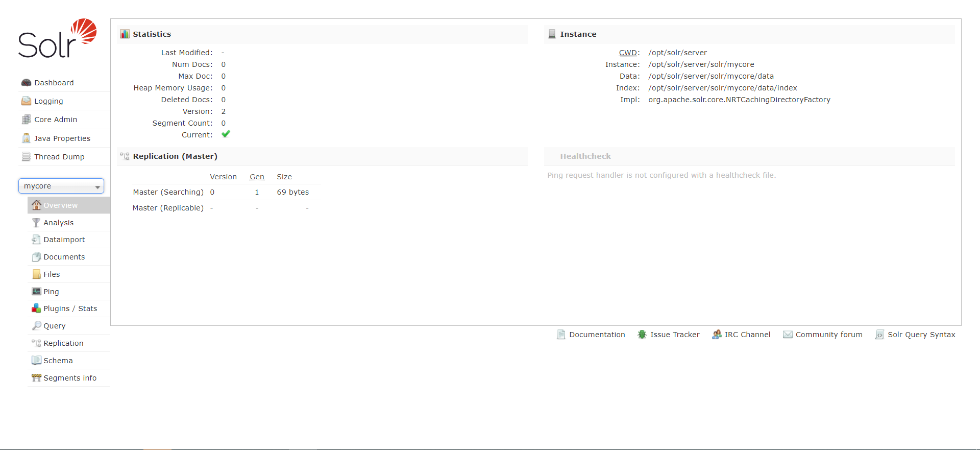This screenshot has width=980, height=450.
Task: Select the Overview menu item
Action: pos(69,205)
